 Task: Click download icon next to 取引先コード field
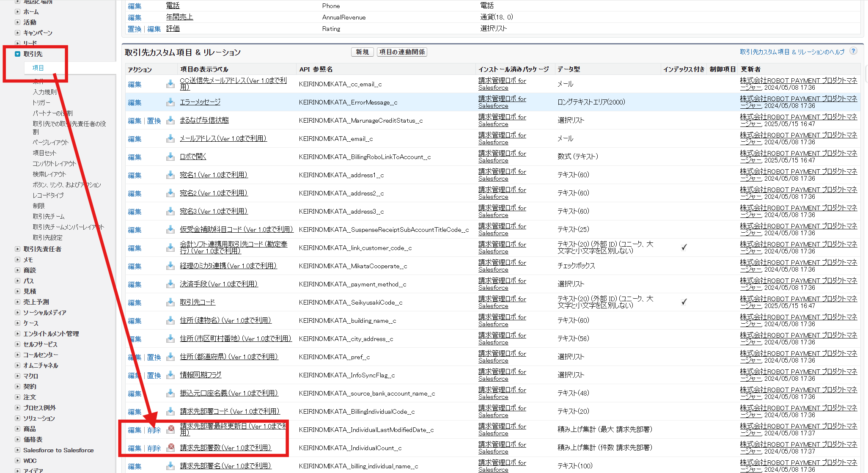[x=170, y=302]
